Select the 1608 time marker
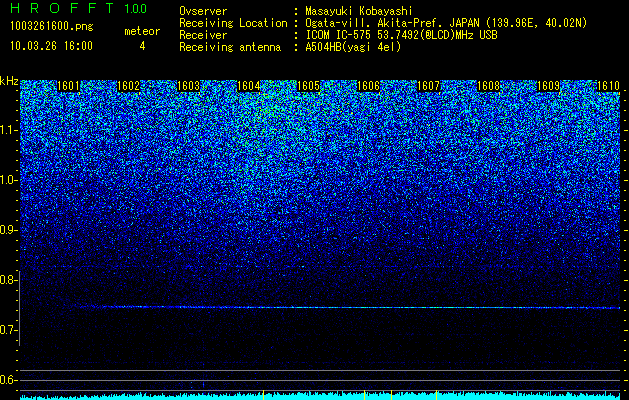Screen dimensions: 629x400 [x=488, y=86]
